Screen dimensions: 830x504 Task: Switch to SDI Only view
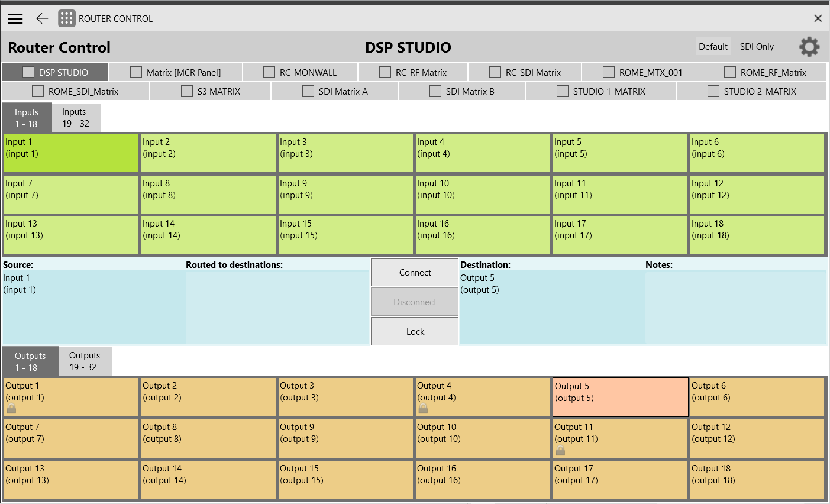(x=757, y=46)
